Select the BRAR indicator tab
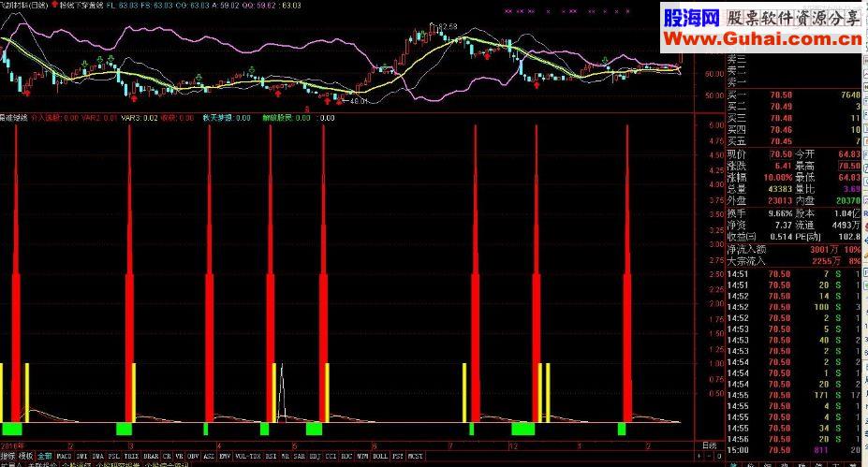The height and width of the screenshot is (467, 868). (x=151, y=457)
